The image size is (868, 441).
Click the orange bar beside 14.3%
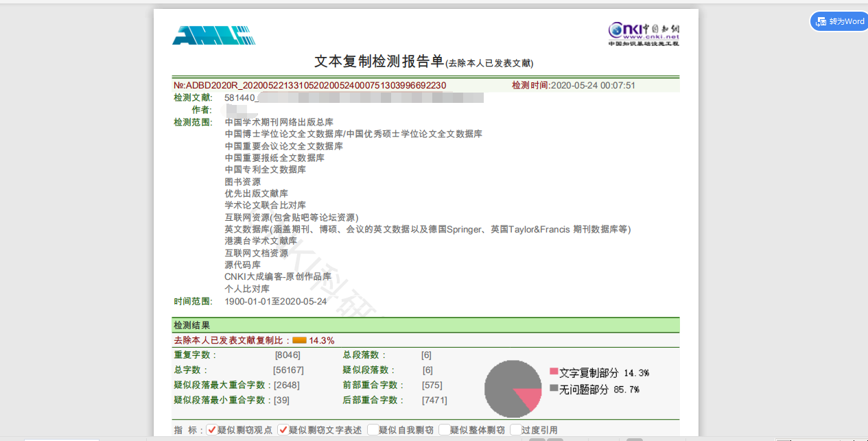[299, 340]
